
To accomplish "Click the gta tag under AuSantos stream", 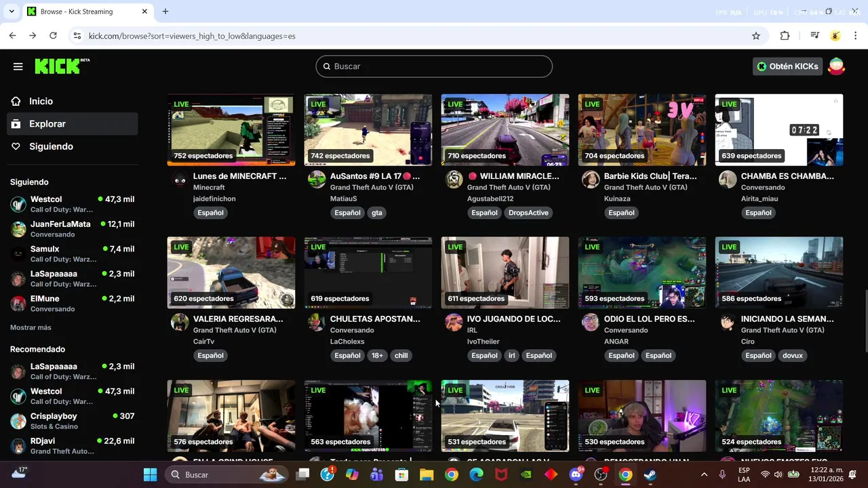I will (x=377, y=213).
